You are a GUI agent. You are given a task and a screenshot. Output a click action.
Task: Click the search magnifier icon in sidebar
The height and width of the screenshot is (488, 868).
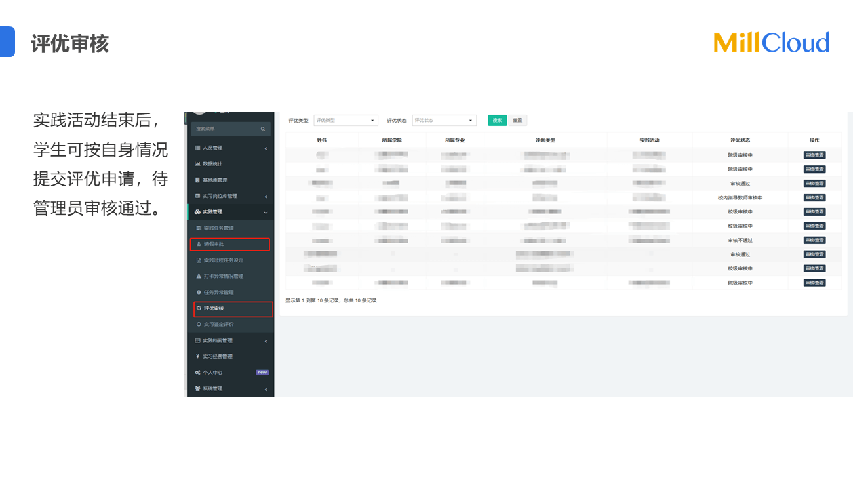pos(263,129)
